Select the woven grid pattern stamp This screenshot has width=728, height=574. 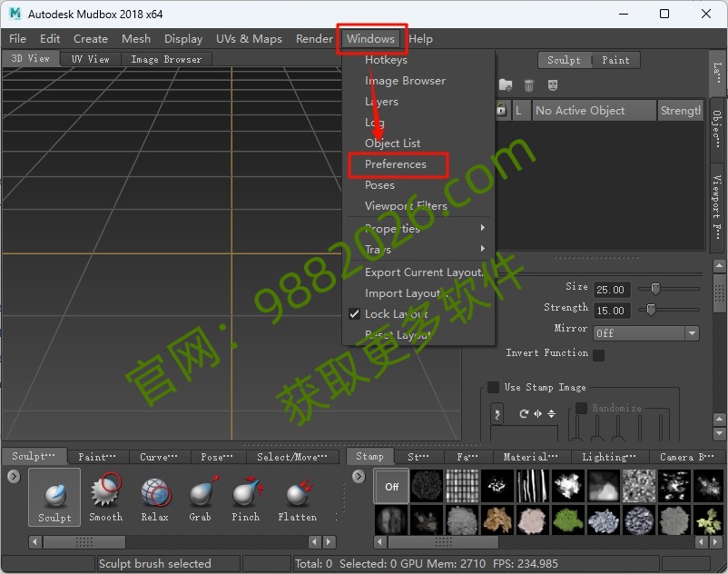point(462,486)
